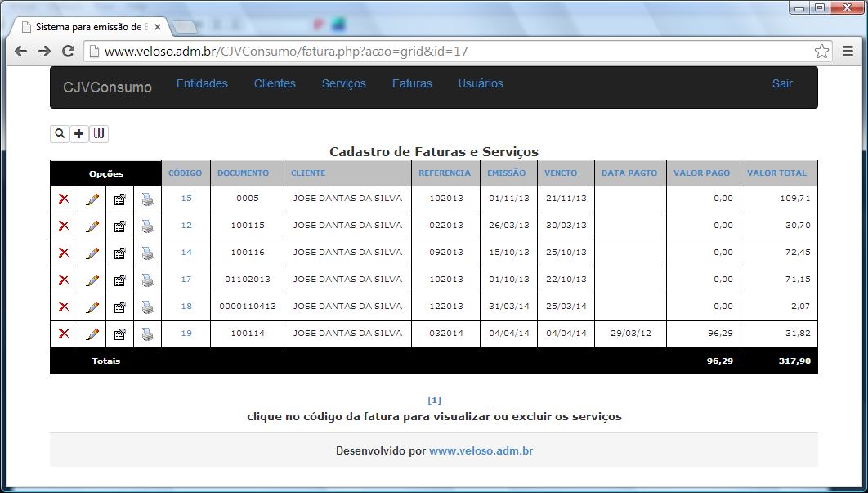The height and width of the screenshot is (493, 868).
Task: Open the Faturas menu
Action: 412,83
